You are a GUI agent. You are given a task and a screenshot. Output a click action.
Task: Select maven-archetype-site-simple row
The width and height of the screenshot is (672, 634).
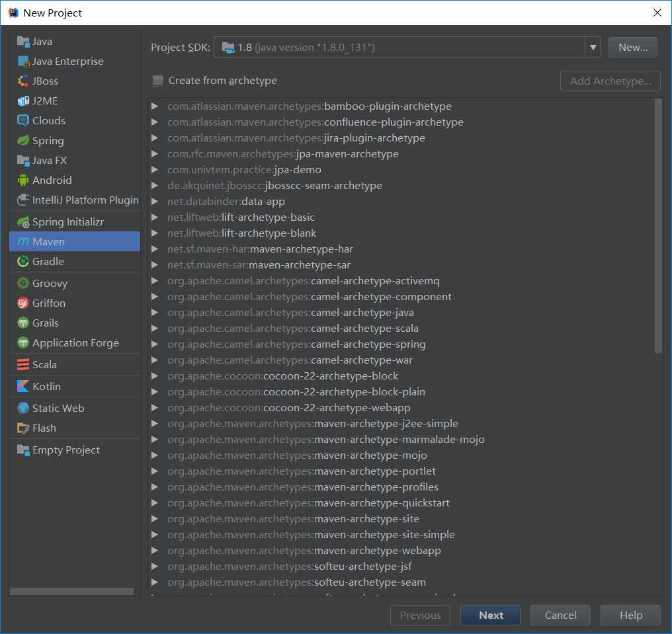[401, 535]
